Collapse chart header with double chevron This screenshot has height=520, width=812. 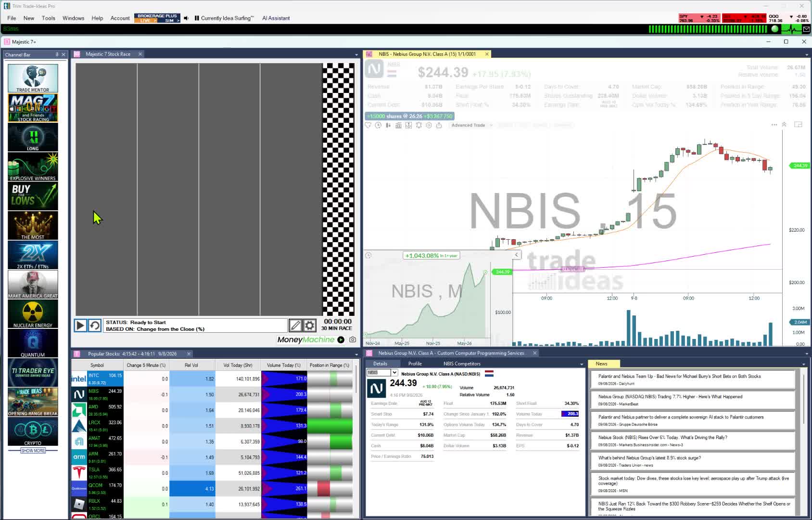tap(784, 125)
